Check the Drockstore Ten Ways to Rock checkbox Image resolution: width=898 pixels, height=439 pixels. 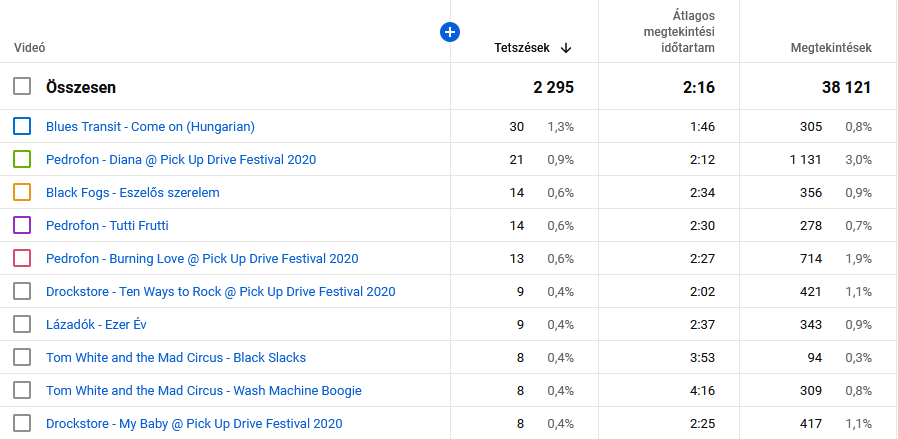(x=22, y=291)
